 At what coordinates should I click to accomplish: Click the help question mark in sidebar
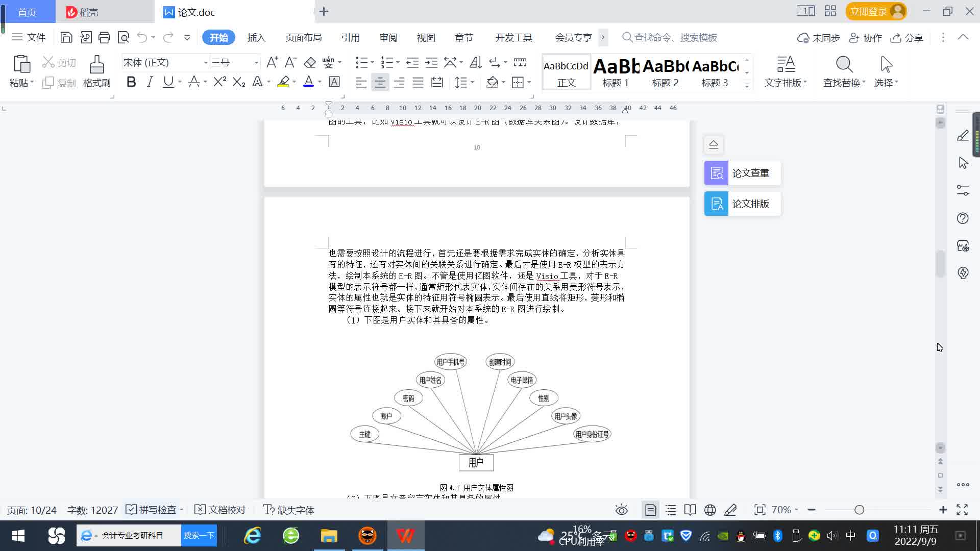click(963, 218)
